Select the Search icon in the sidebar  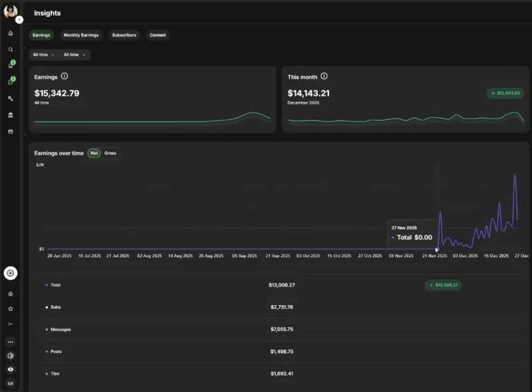(x=11, y=50)
